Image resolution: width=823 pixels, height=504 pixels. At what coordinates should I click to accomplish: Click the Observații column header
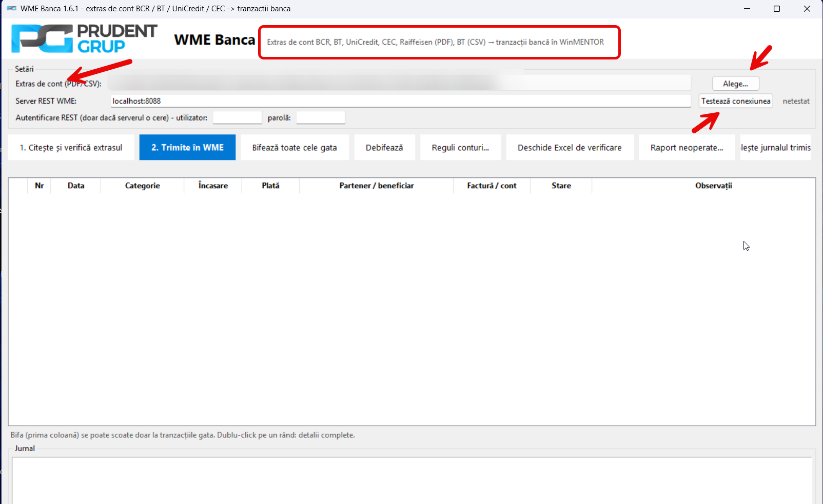pos(713,186)
